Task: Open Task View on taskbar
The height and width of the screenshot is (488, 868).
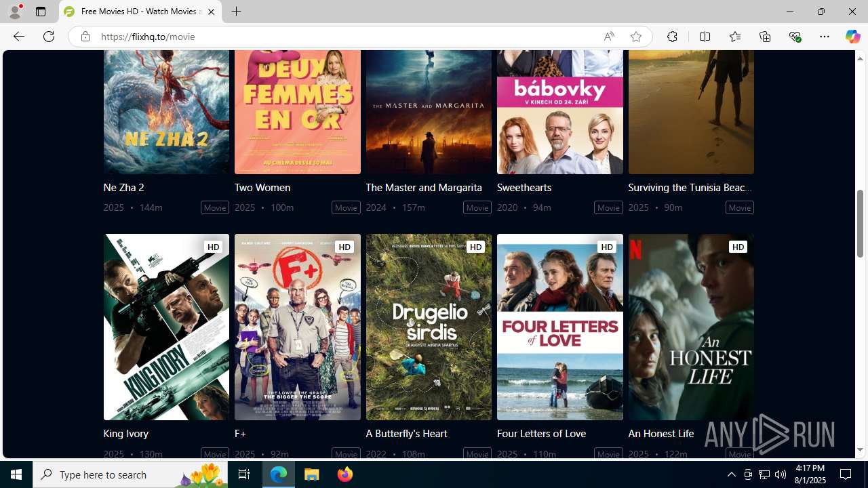Action: pos(244,474)
